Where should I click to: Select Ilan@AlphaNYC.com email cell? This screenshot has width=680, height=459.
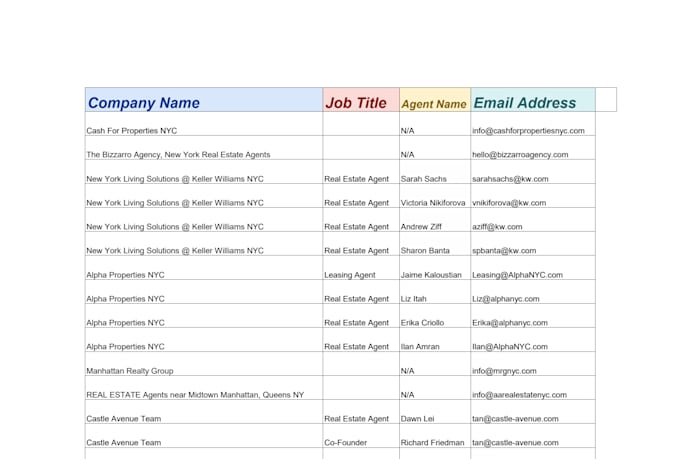[x=533, y=340]
